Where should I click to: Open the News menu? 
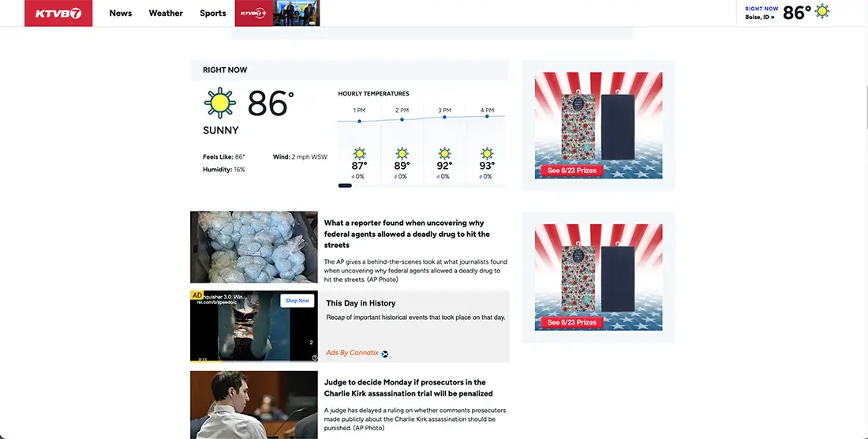120,13
